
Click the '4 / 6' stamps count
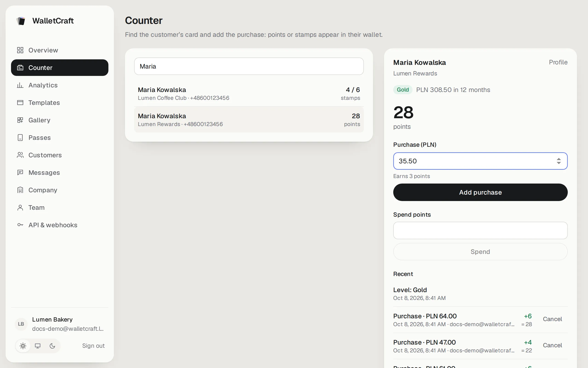[x=353, y=90]
